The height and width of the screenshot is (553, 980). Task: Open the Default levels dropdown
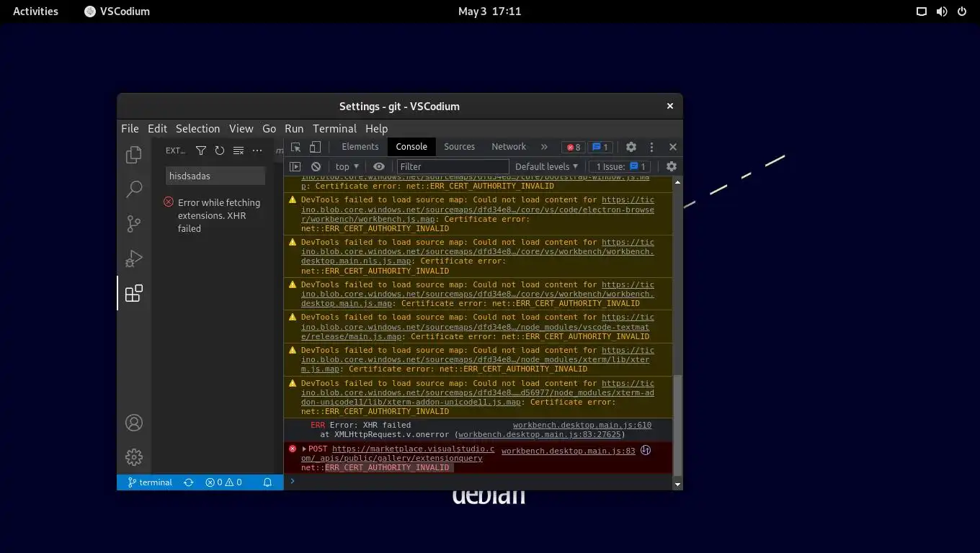coord(546,166)
